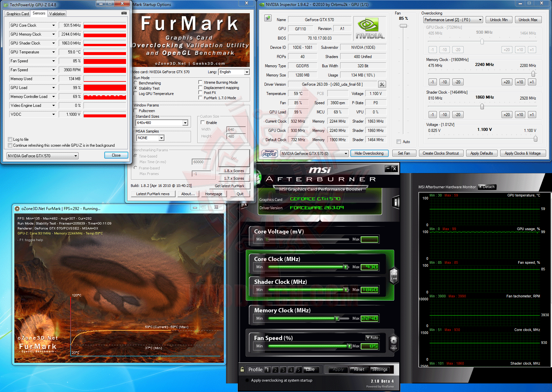Click Get latest FurMark button

(230, 186)
